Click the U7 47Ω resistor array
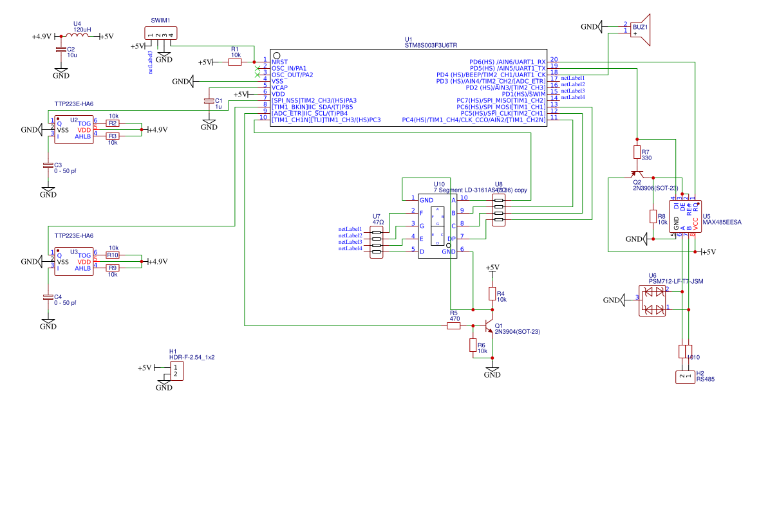 [x=377, y=243]
